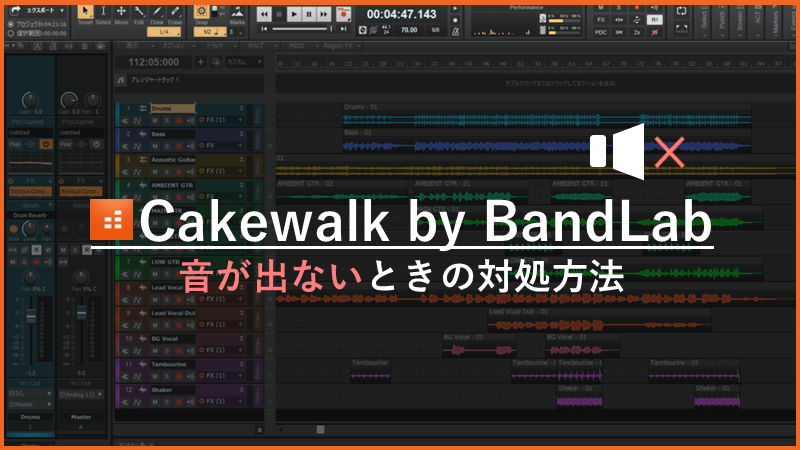Arm the Acoustic Guitar track for recording

pos(179,172)
